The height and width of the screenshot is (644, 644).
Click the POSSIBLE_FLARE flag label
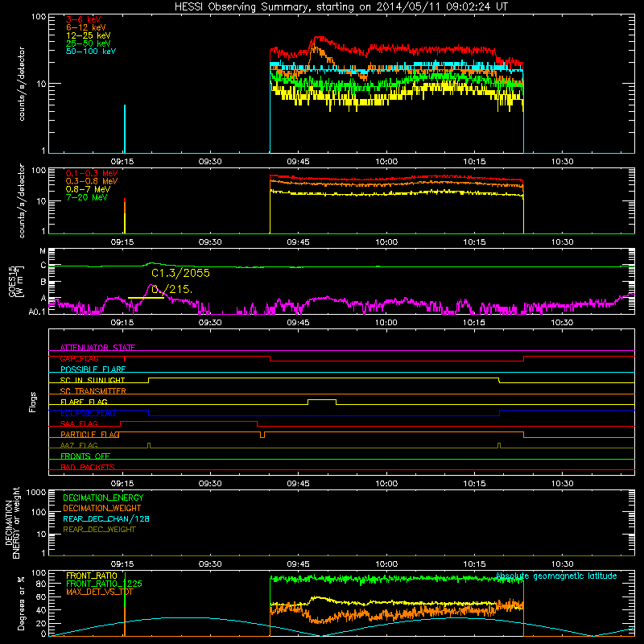pyautogui.click(x=93, y=369)
